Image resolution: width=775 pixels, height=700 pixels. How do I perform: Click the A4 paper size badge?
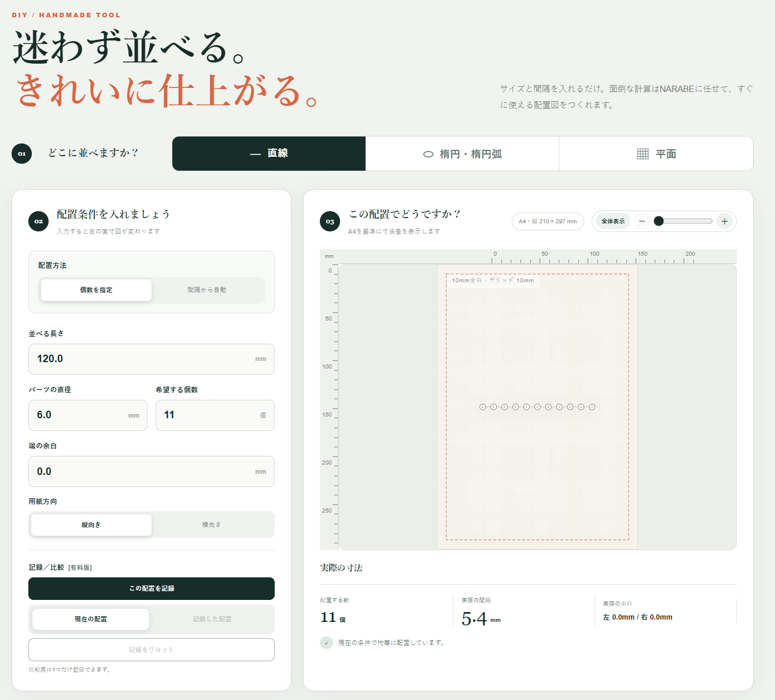click(x=548, y=222)
